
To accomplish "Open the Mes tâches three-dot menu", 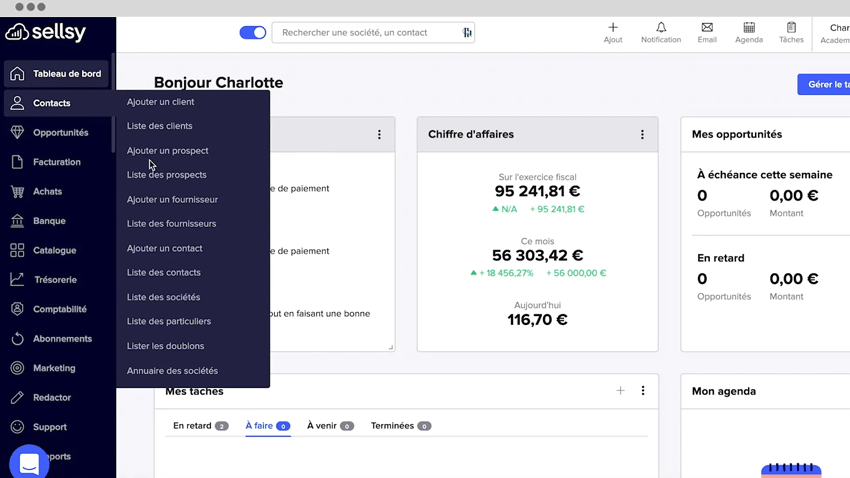I will pyautogui.click(x=643, y=391).
